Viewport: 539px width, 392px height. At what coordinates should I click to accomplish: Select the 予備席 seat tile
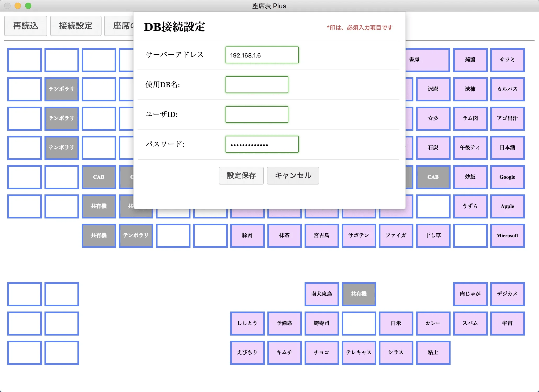tap(284, 323)
